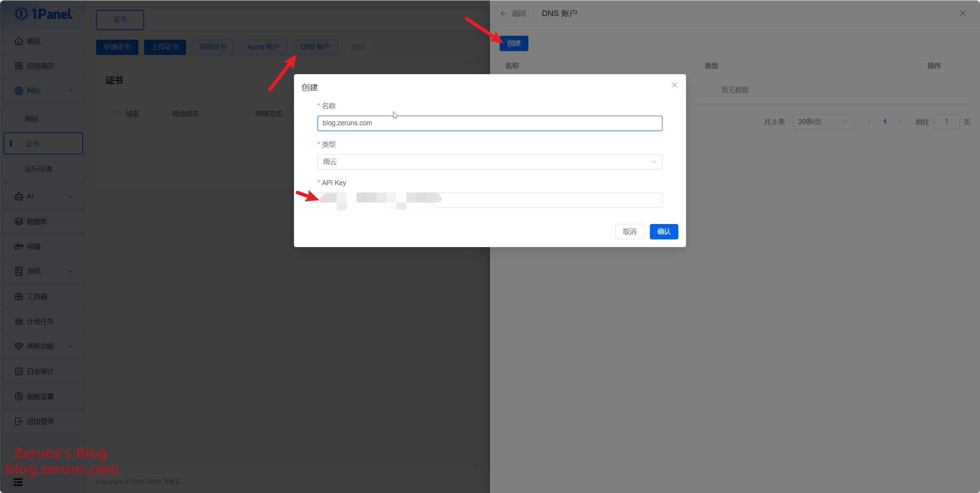Check the select-all checkbox in certificate table
This screenshot has height=493, width=980.
click(x=115, y=114)
